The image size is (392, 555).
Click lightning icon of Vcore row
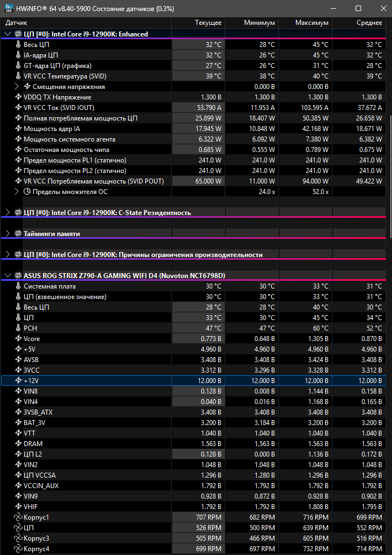tap(18, 339)
